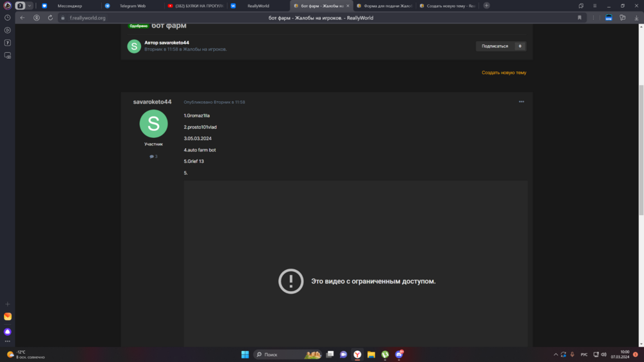Open File Explorer from taskbar
This screenshot has width=644, height=362.
372,355
